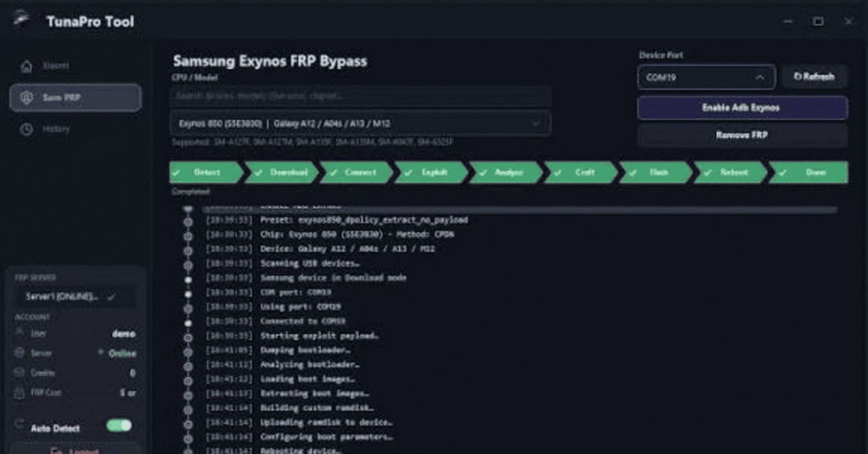Click the Supported SM-A127F models text
The height and width of the screenshot is (454, 868).
(x=313, y=142)
